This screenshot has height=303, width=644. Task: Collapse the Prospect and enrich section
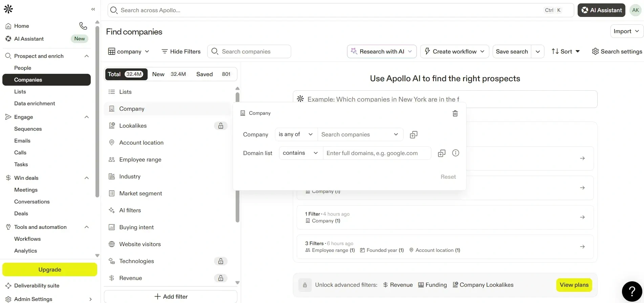coord(87,56)
